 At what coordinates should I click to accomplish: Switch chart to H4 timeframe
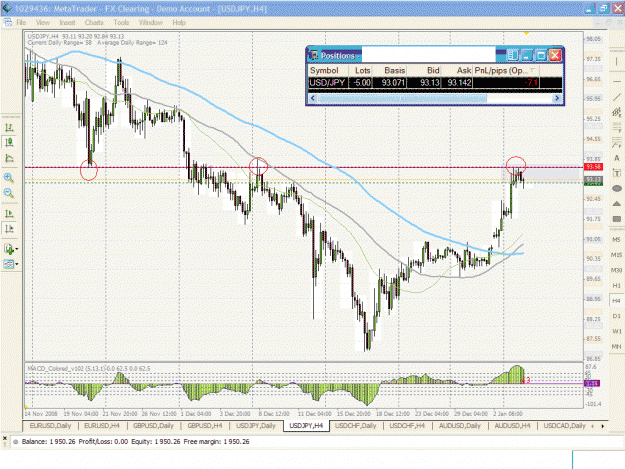point(616,300)
